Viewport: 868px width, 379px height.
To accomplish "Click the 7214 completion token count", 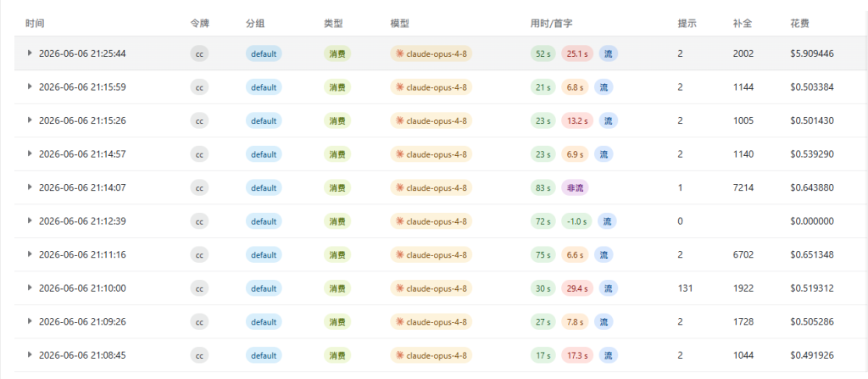I will (x=743, y=188).
